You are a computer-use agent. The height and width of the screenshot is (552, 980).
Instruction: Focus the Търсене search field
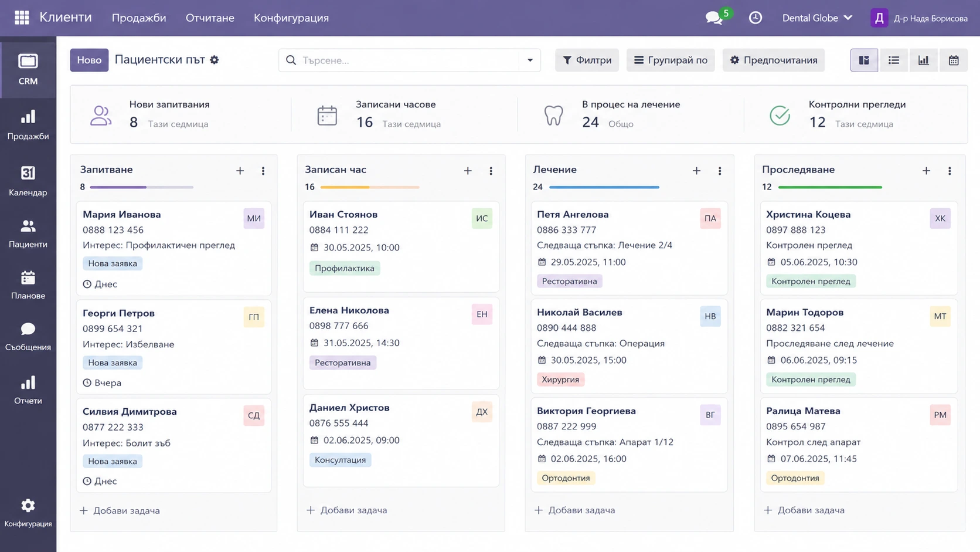click(409, 60)
